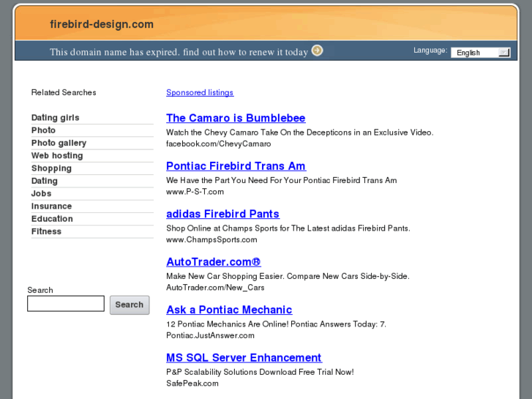Select 'Photo gallery' related search
Image resolution: width=532 pixels, height=399 pixels.
[59, 143]
